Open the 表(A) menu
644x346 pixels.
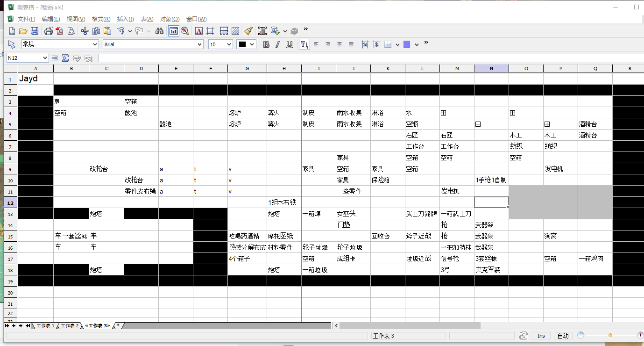click(147, 19)
